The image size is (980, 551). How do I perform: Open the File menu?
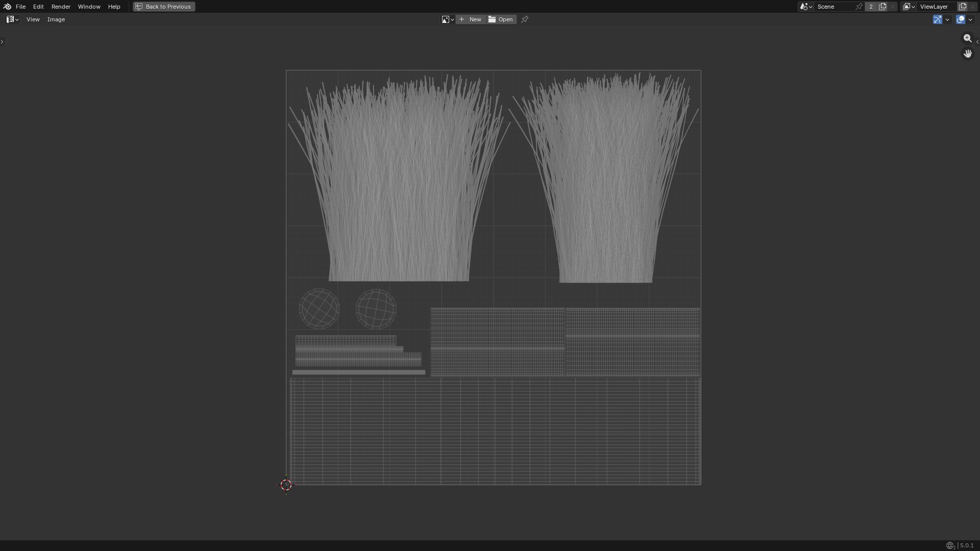point(20,7)
